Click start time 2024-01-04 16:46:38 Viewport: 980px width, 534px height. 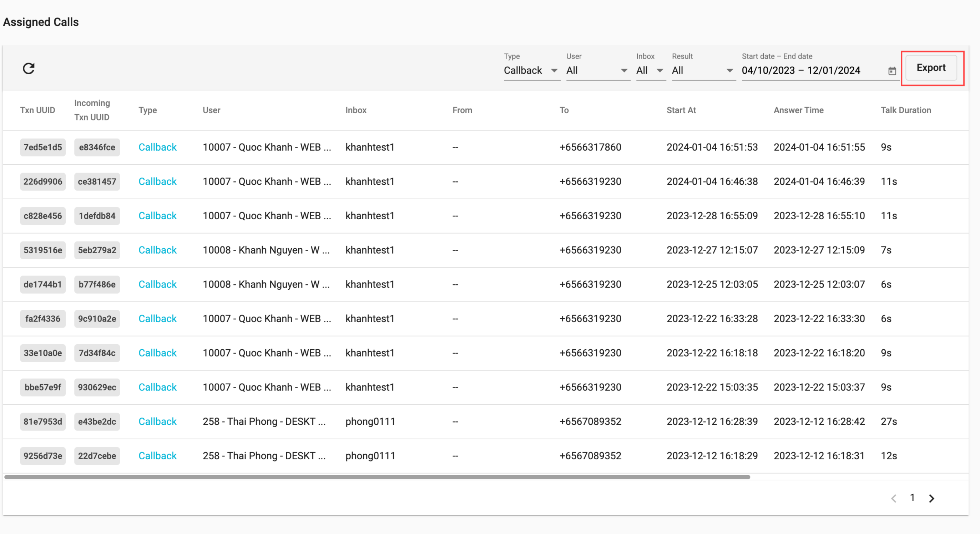tap(712, 182)
